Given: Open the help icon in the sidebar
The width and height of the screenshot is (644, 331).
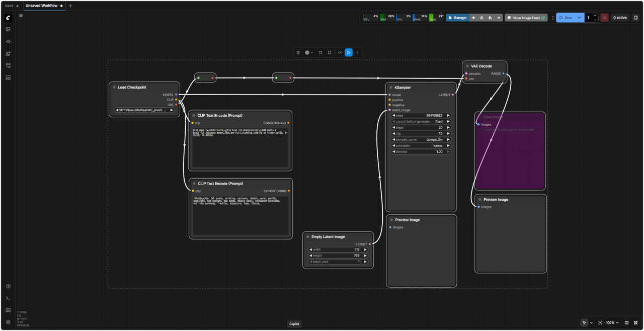Looking at the screenshot, I should coord(8,286).
